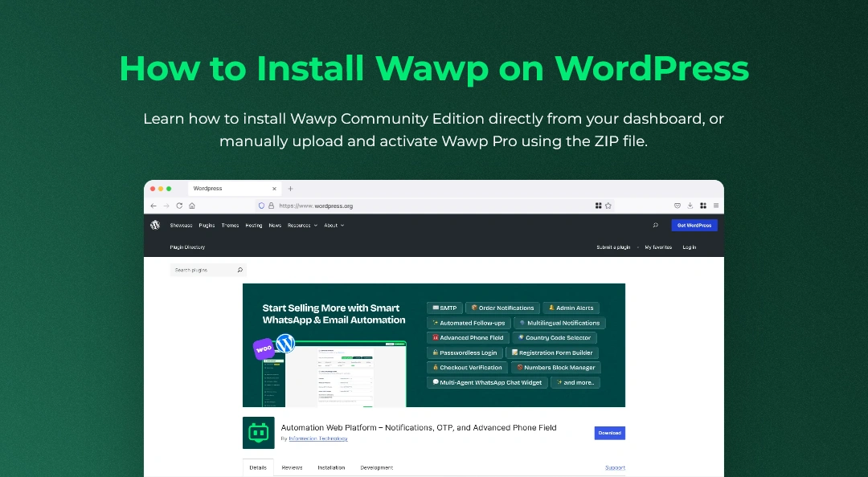Reload the page with the refresh icon

(x=179, y=206)
